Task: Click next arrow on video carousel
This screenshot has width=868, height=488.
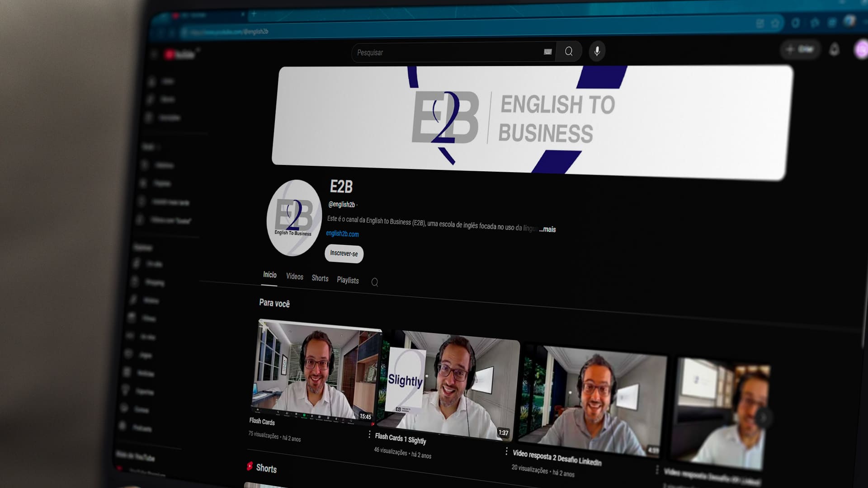Action: 763,418
